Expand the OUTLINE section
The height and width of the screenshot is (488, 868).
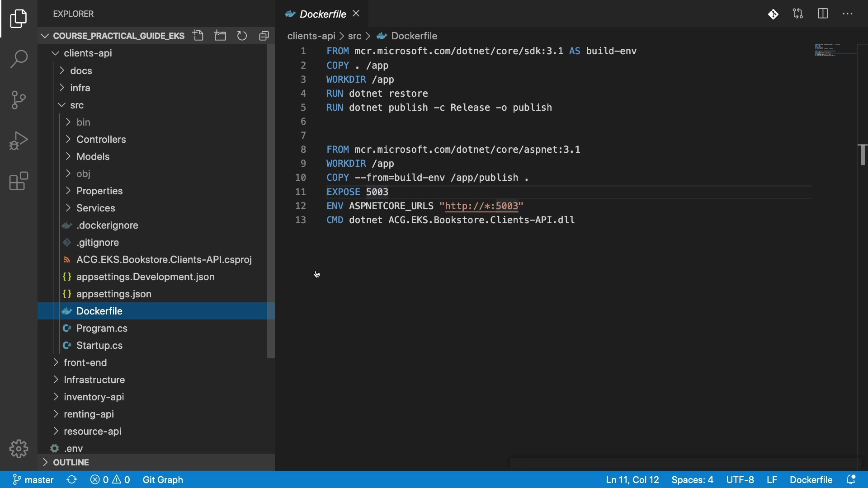coord(71,462)
